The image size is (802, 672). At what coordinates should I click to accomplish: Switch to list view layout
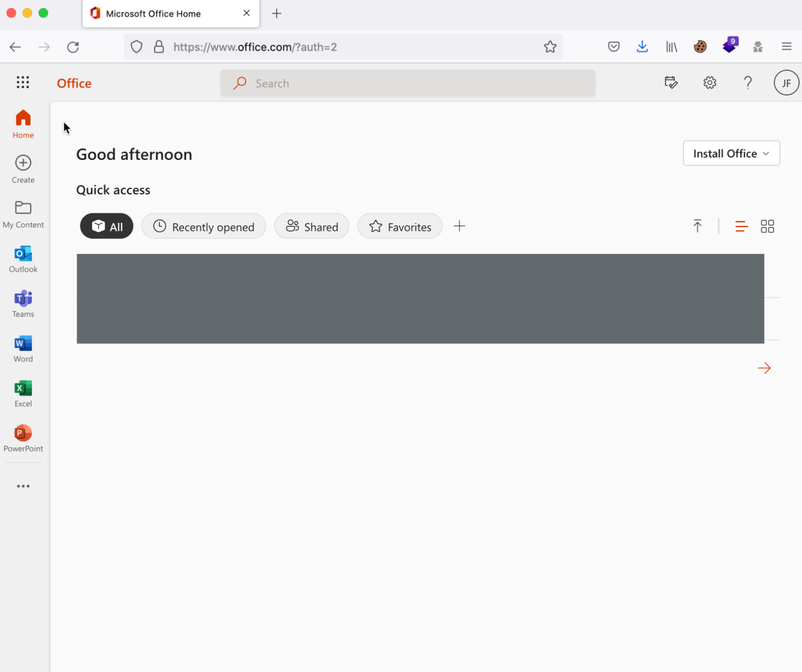(741, 226)
